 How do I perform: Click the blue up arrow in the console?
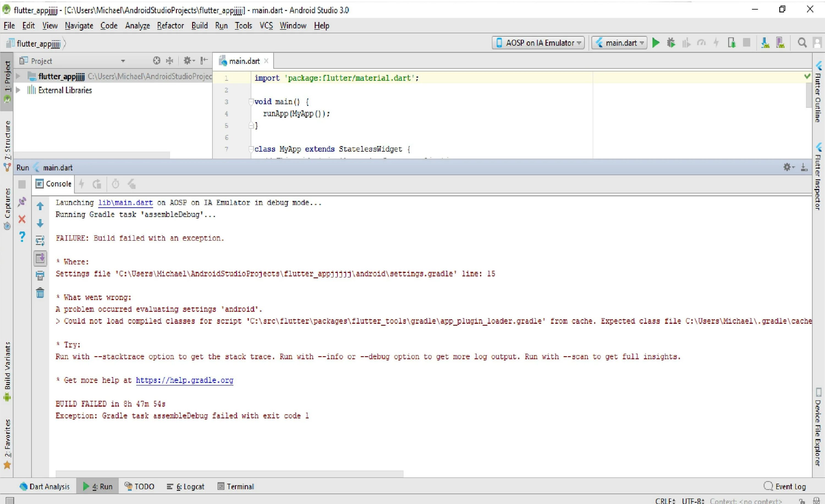[40, 206]
